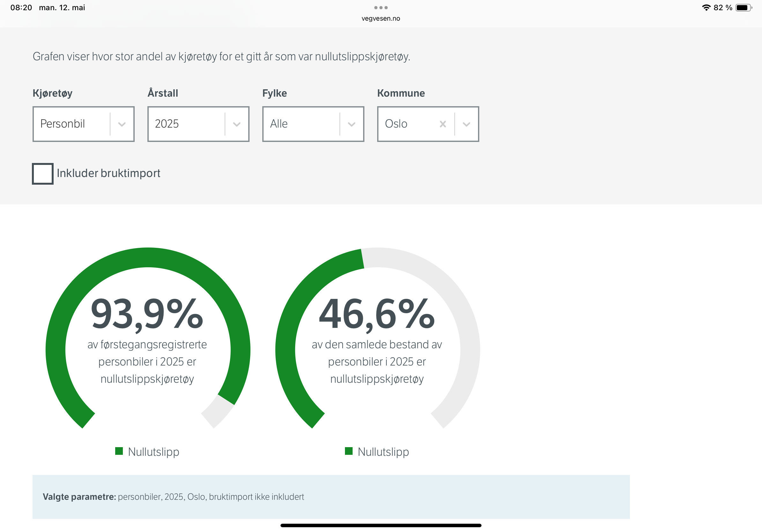Click the 93,9% gauge chart
The width and height of the screenshot is (762, 532).
(148, 338)
